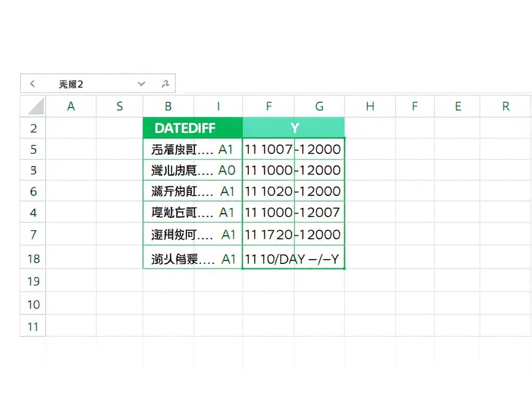Select column header A

(71, 106)
